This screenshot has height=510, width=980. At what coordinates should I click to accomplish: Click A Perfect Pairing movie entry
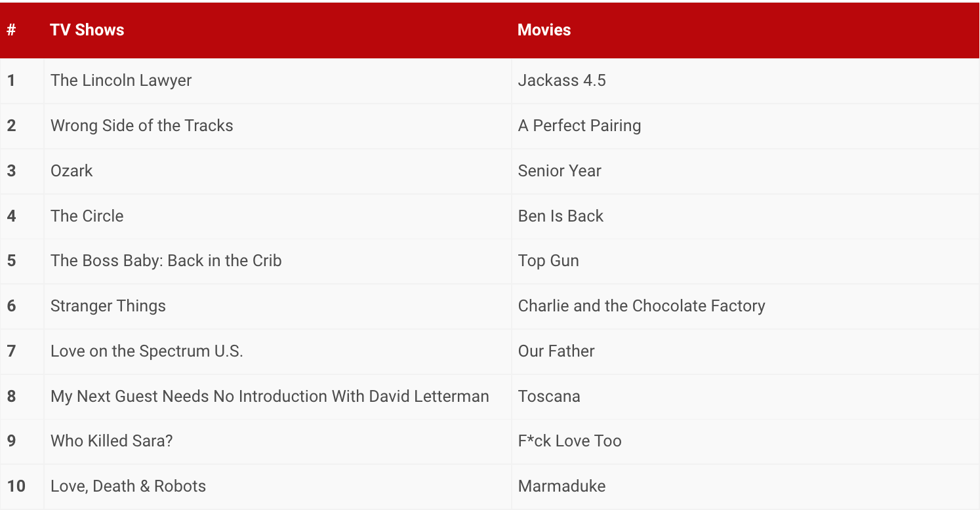click(x=579, y=126)
